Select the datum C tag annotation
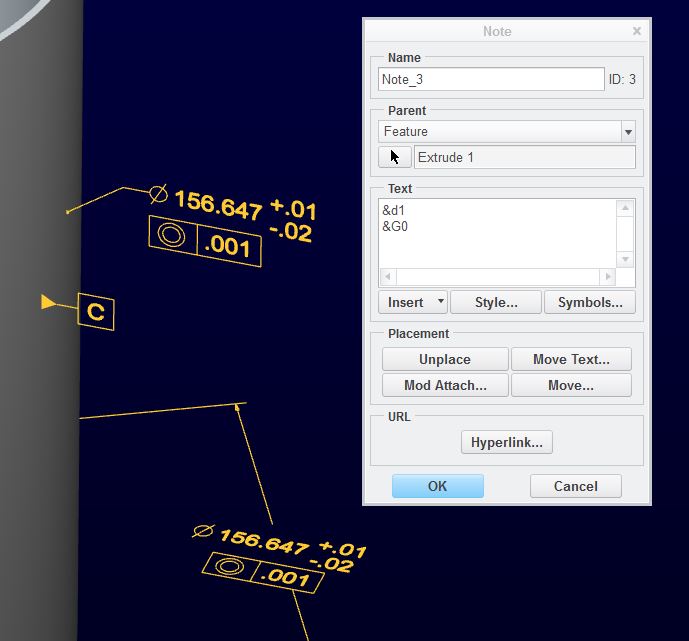This screenshot has width=689, height=641. point(96,311)
